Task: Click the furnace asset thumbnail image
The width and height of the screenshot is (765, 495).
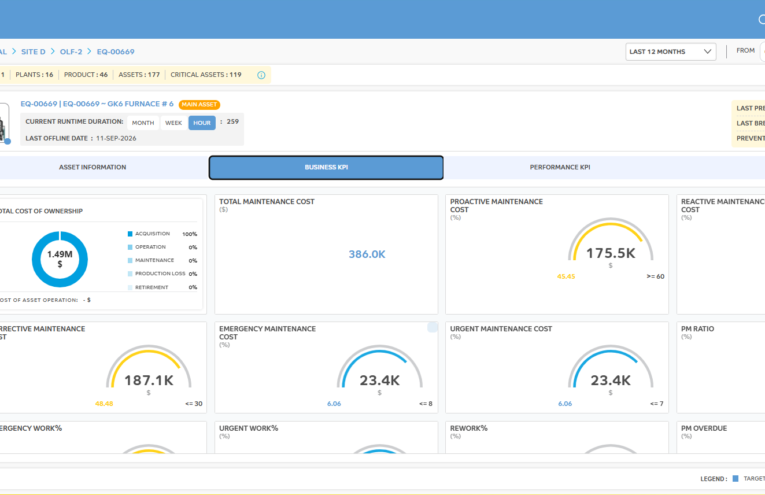Action: pyautogui.click(x=4, y=124)
